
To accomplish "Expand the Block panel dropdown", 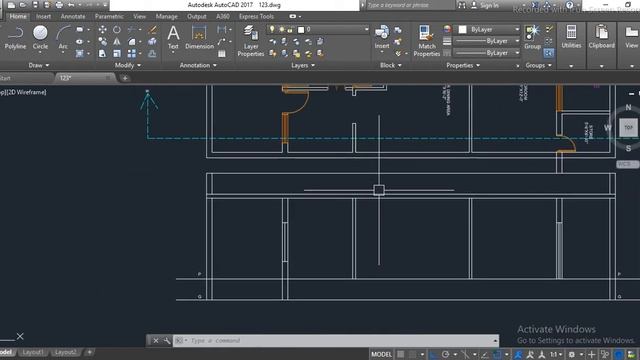I will point(391,65).
